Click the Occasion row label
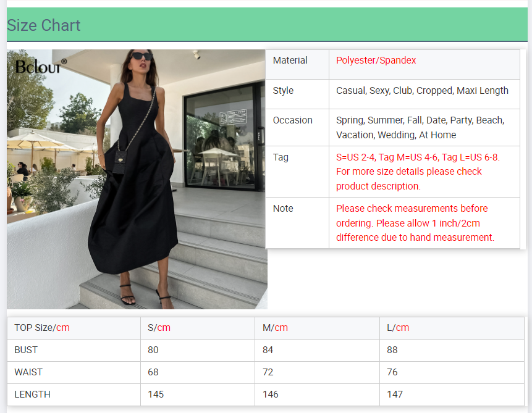This screenshot has height=413, width=532. tap(292, 120)
